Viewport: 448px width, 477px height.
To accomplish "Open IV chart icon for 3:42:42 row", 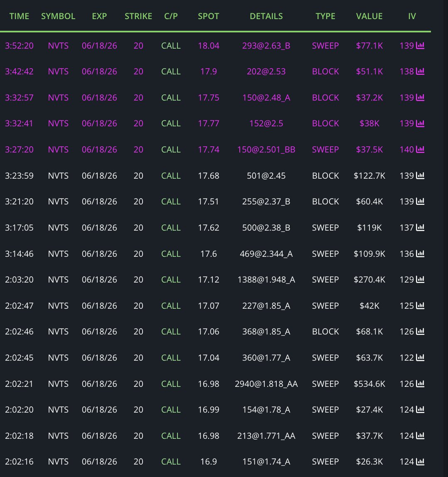I will click(x=420, y=71).
